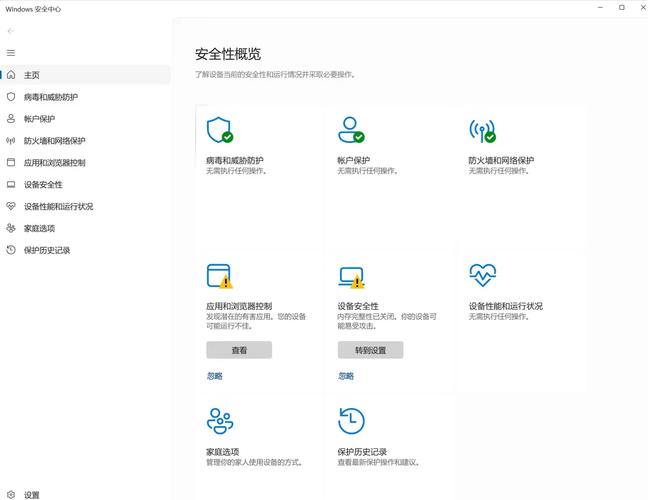The image size is (648, 500).
Task: Open device security laptop warning tile icon
Action: [x=351, y=277]
